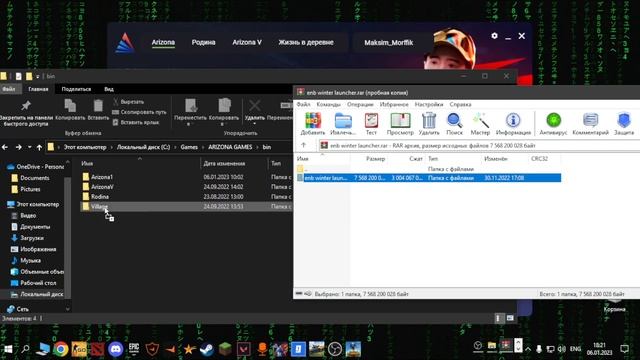640x360 pixels.
Task: Launch the WinRAR Wizard wand tool
Action: [x=480, y=120]
